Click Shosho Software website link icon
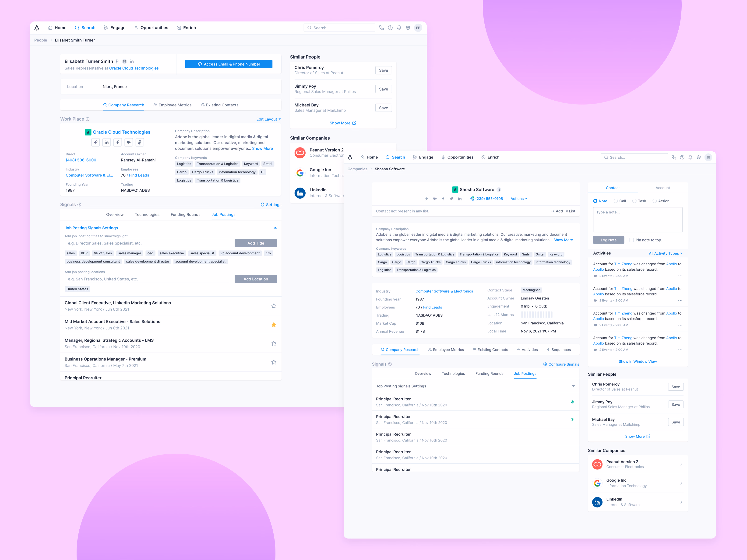Viewport: 747px width, 560px height. 426,199
